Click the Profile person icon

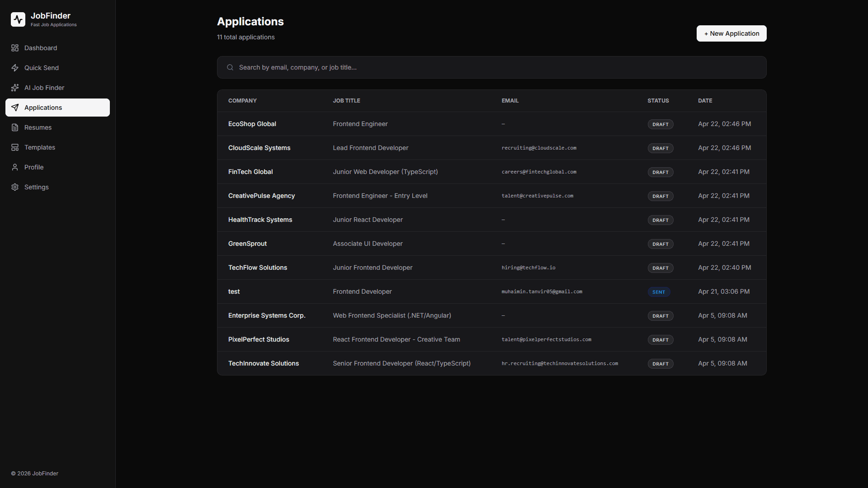(15, 167)
